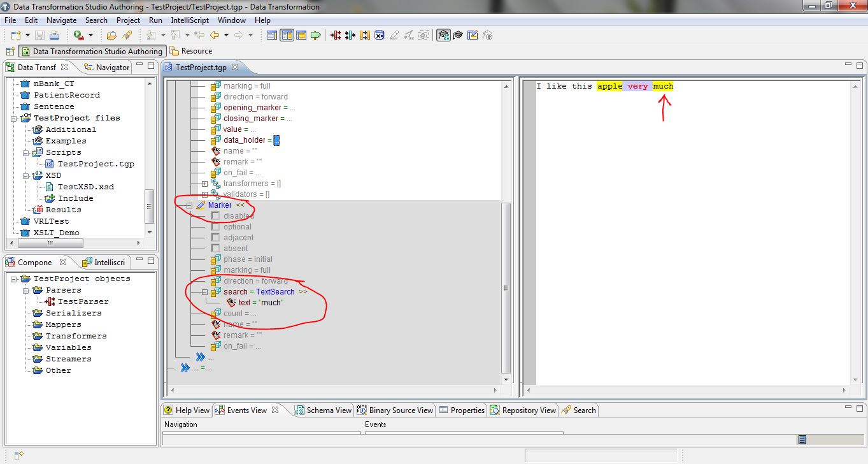Open the IntelliScript menu
868x464 pixels.
point(190,20)
